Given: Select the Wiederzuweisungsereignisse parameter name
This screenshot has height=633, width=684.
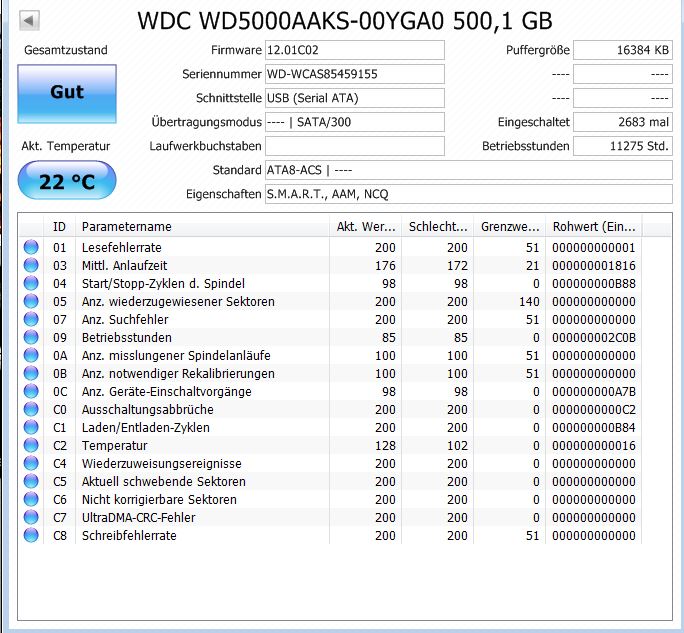Looking at the screenshot, I should pos(161,463).
